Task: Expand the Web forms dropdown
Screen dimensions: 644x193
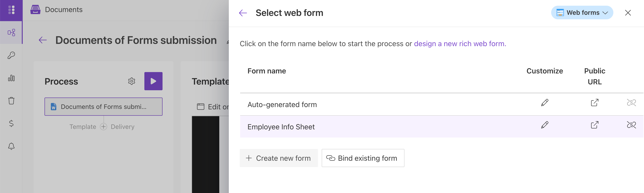Action: pyautogui.click(x=582, y=13)
